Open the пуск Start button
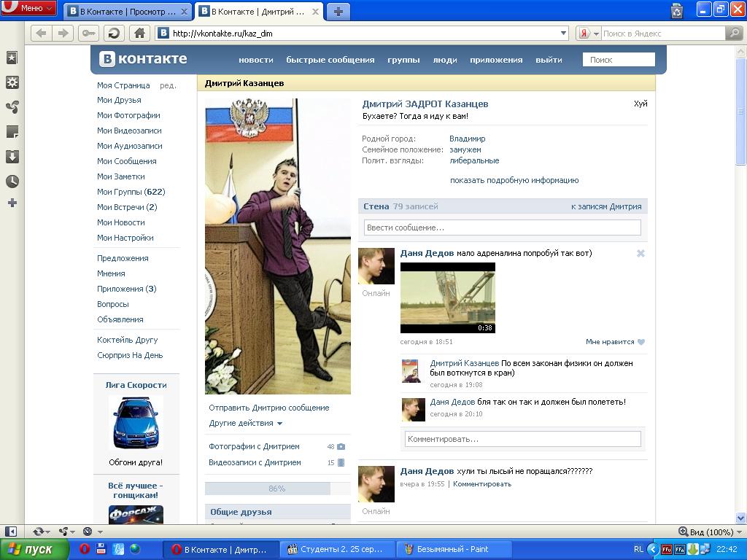Screen dimensions: 747x560 pyautogui.click(x=34, y=550)
